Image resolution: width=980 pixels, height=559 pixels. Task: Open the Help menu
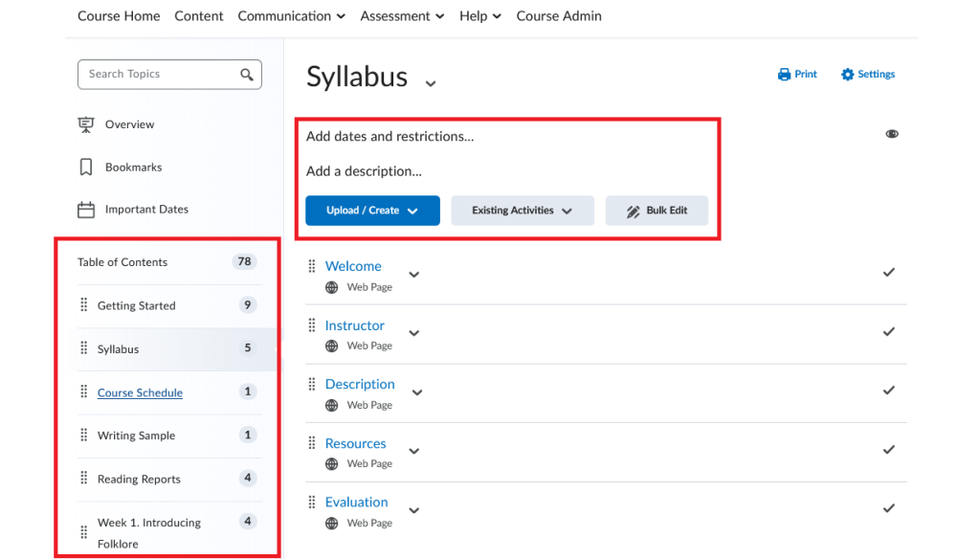click(x=480, y=16)
